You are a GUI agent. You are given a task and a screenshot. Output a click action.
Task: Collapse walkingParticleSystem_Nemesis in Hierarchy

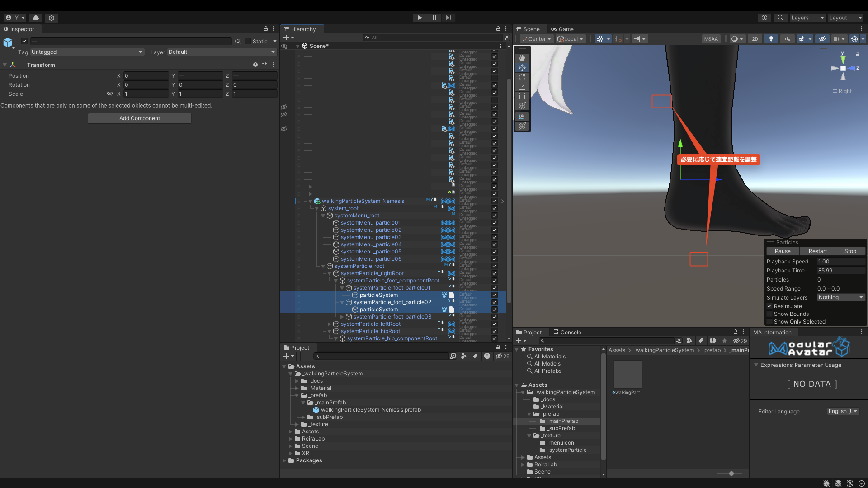coord(311,201)
